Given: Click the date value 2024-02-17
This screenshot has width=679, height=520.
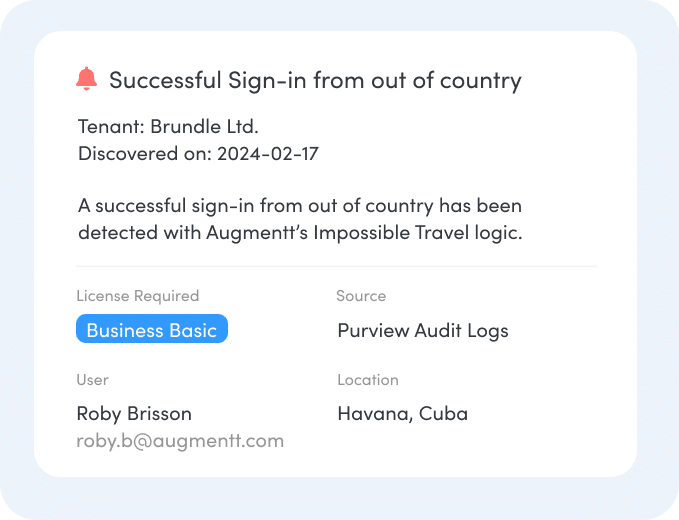Looking at the screenshot, I should point(268,154).
